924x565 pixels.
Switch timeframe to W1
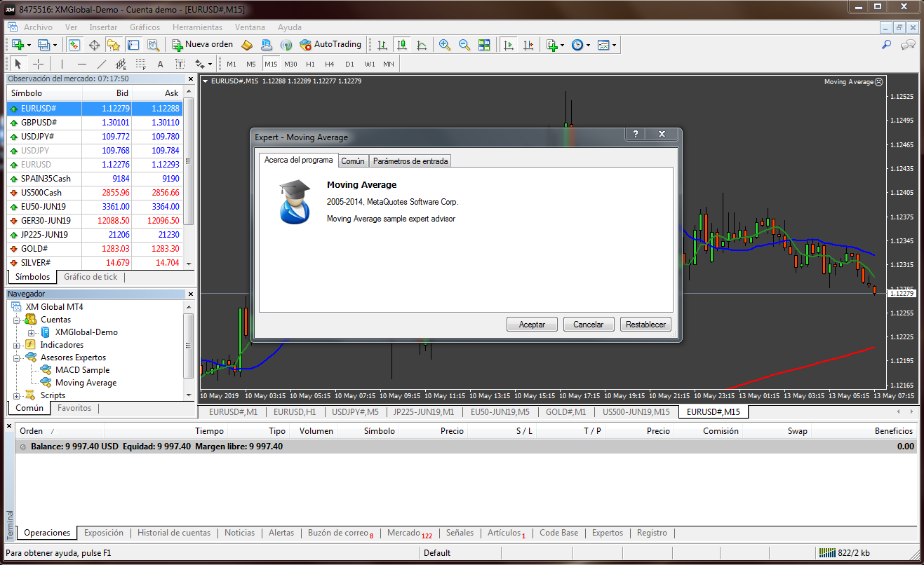[x=369, y=64]
